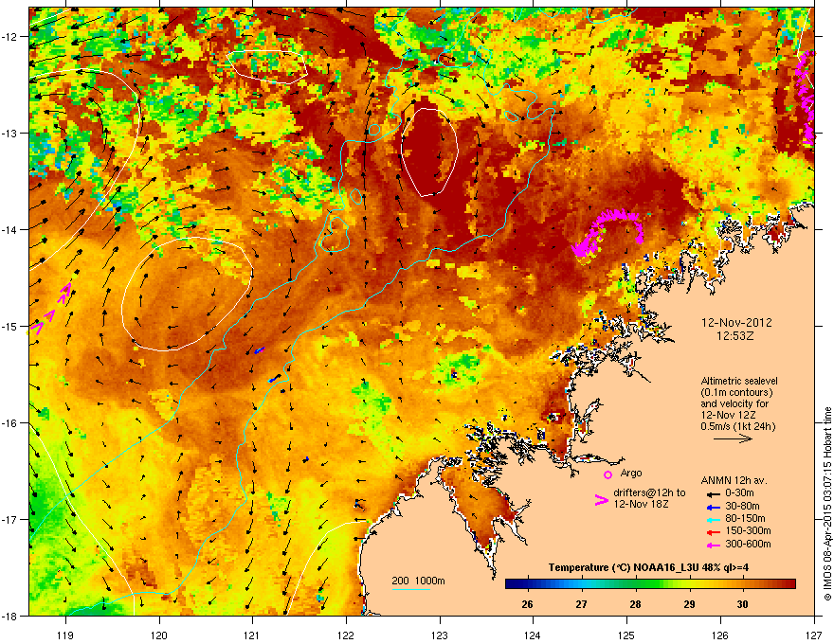Screen dimensions: 834x644
Task: Click the colorbar tick label 29
Action: 689,604
